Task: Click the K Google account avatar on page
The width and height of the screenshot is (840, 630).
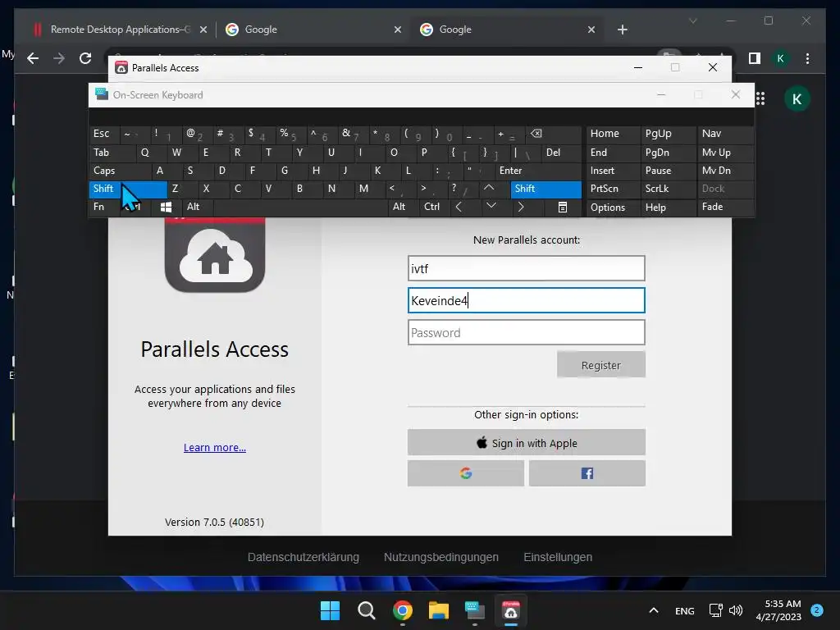Action: (x=797, y=99)
